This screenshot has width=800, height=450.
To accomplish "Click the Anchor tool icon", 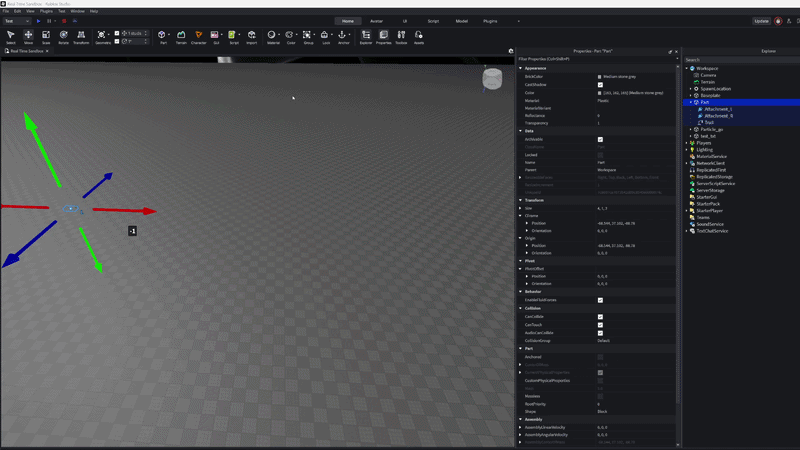I will 344,36.
